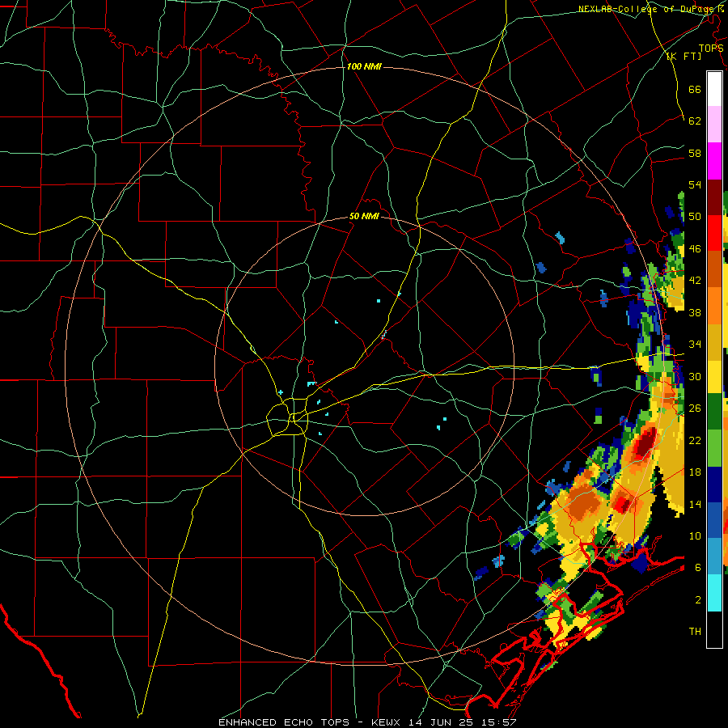Click the '66' legend value
This screenshot has width=728, height=728.
tap(695, 89)
